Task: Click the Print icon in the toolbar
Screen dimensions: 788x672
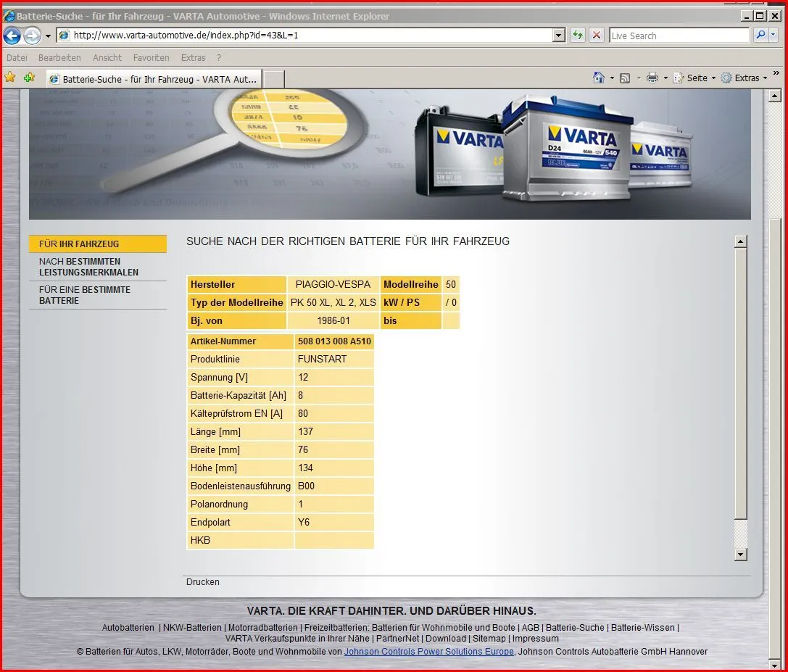Action: 652,78
